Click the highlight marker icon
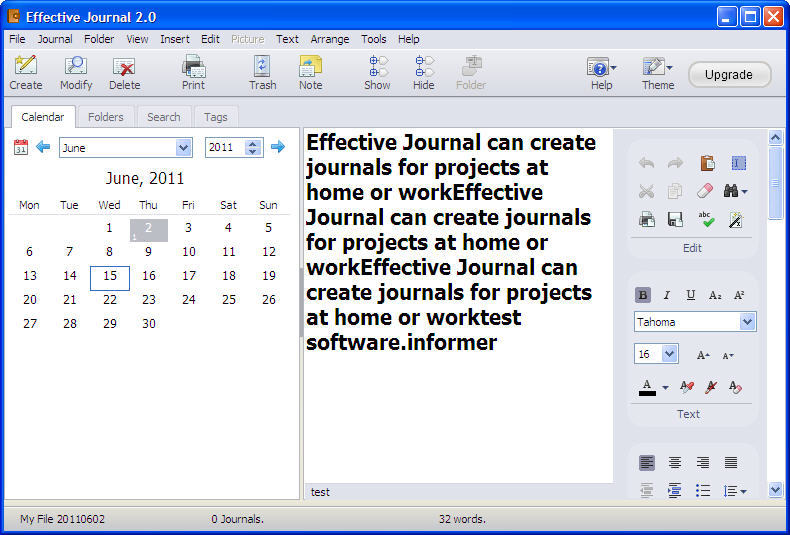The image size is (790, 535). coord(711,387)
